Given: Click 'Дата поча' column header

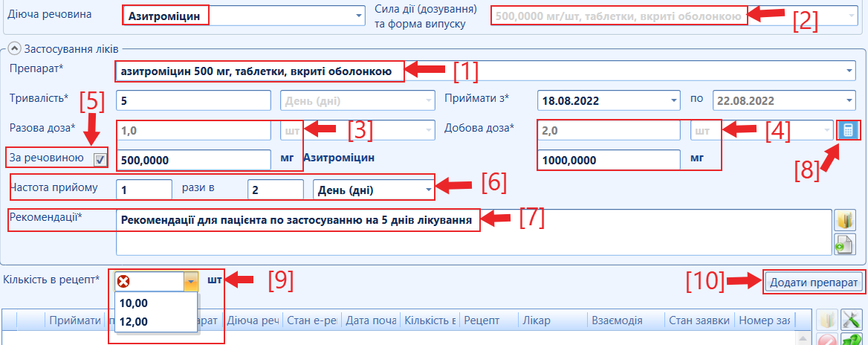Looking at the screenshot, I should [x=372, y=320].
